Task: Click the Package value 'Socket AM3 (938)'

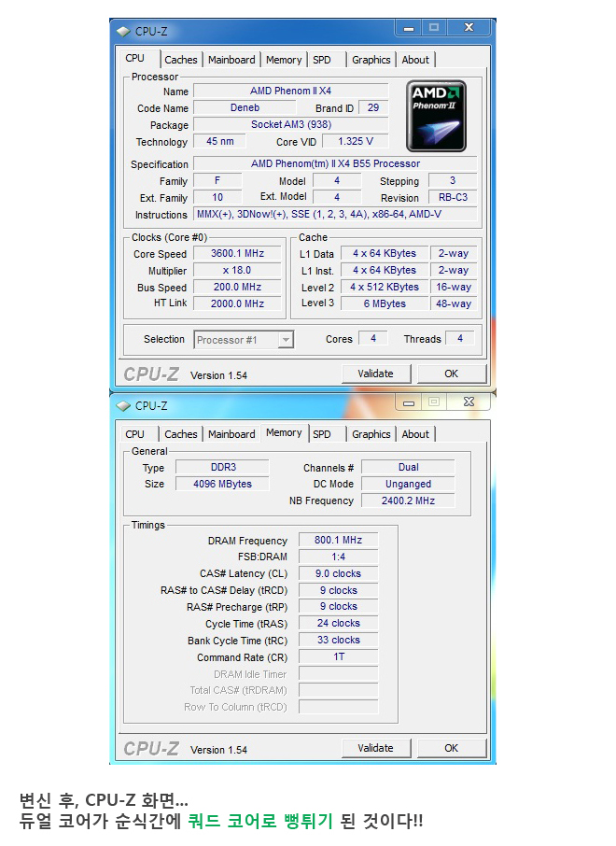Action: pos(291,124)
